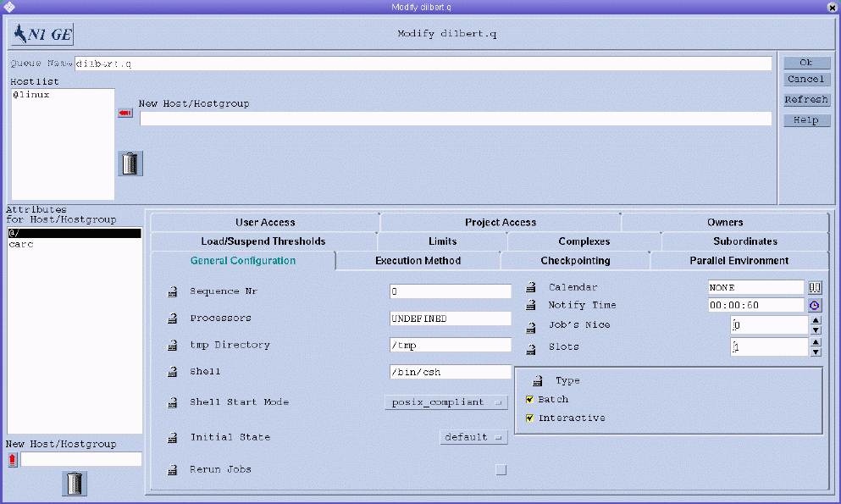Open the Load/Suspend Thresholds tab
Image resolution: width=841 pixels, height=504 pixels.
click(x=263, y=241)
